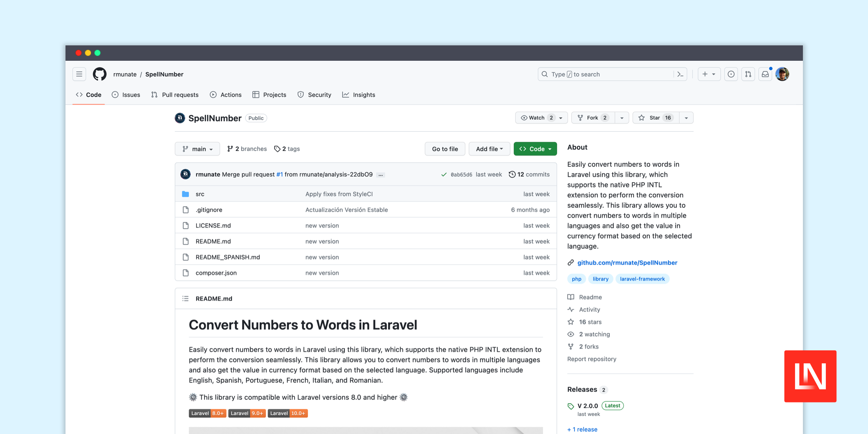Image resolution: width=868 pixels, height=434 pixels.
Task: Open the github.com/rmunate/SpellNumber link
Action: pyautogui.click(x=627, y=263)
